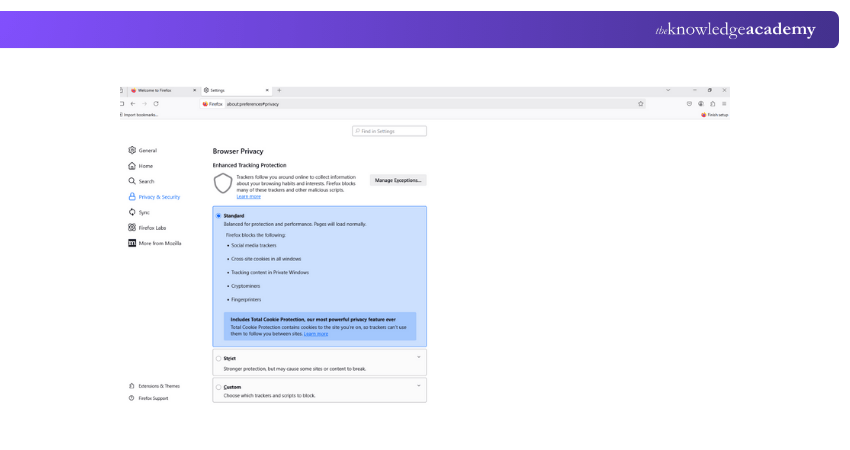This screenshot has height=450, width=850.
Task: Click the Browser Privacy heading
Action: (x=238, y=151)
